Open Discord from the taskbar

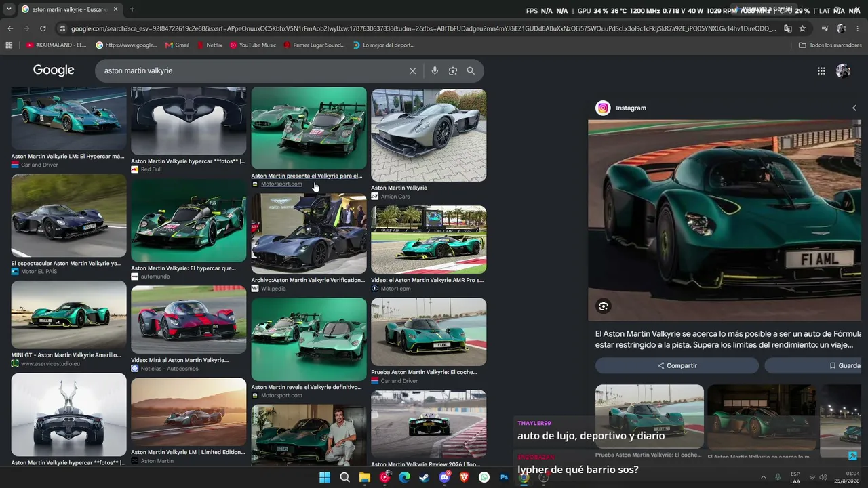pyautogui.click(x=444, y=477)
